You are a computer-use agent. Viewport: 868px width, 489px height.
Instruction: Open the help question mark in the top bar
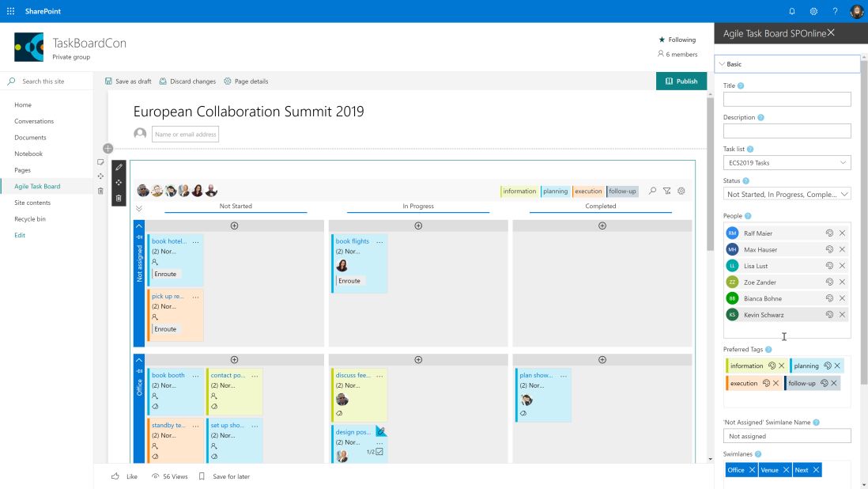(836, 11)
